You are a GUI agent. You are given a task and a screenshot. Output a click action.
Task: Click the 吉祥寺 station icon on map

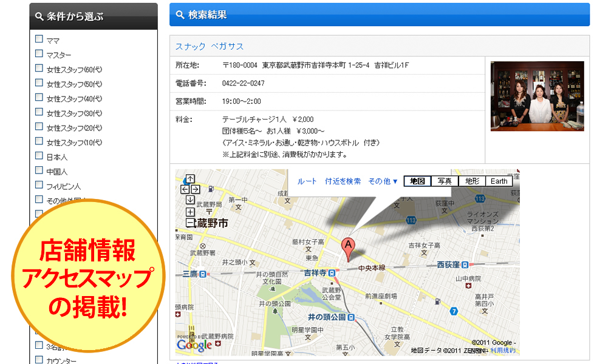[332, 273]
